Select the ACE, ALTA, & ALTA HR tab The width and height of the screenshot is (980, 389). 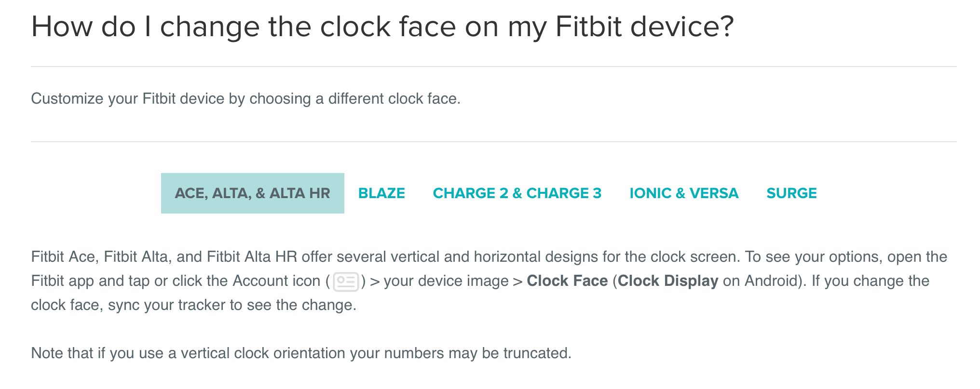[x=252, y=193]
